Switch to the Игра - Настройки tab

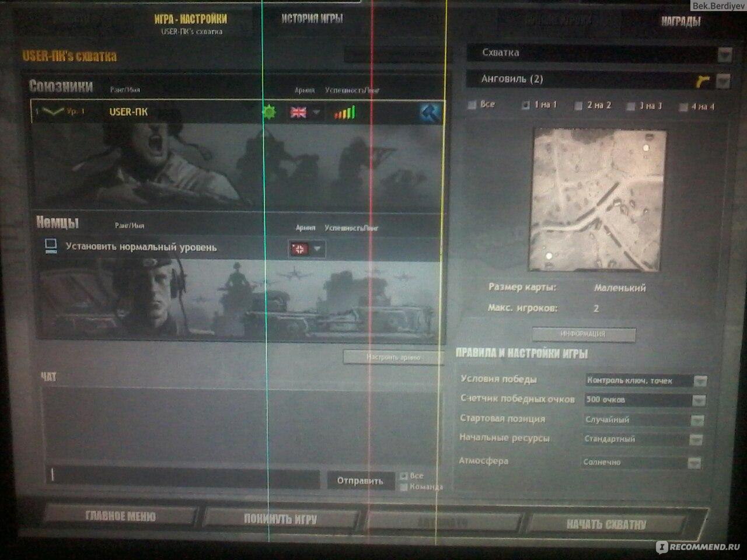pos(191,23)
